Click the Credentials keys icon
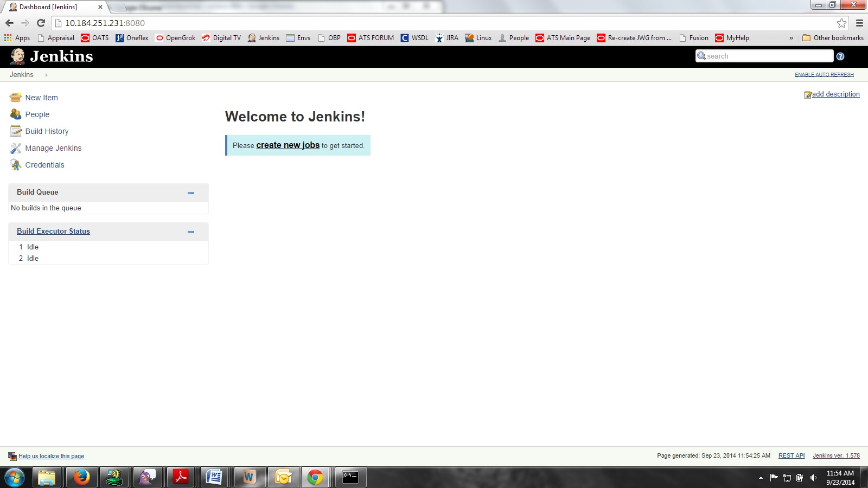 pos(16,165)
